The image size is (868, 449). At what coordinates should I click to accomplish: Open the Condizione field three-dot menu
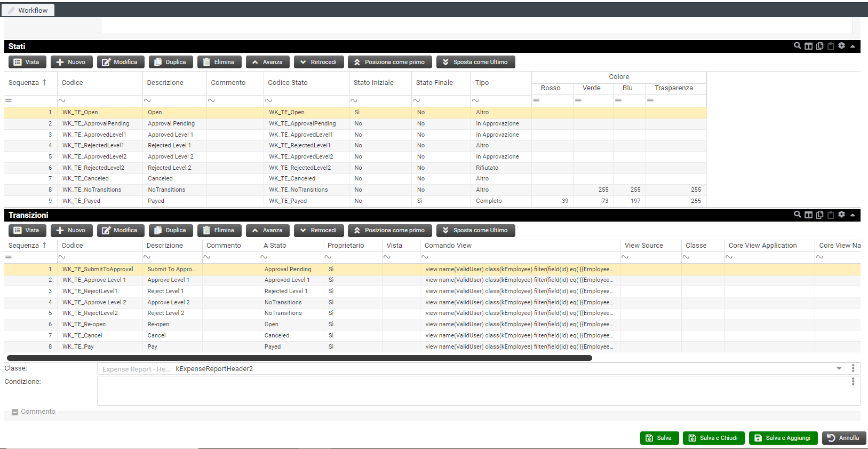pyautogui.click(x=853, y=382)
